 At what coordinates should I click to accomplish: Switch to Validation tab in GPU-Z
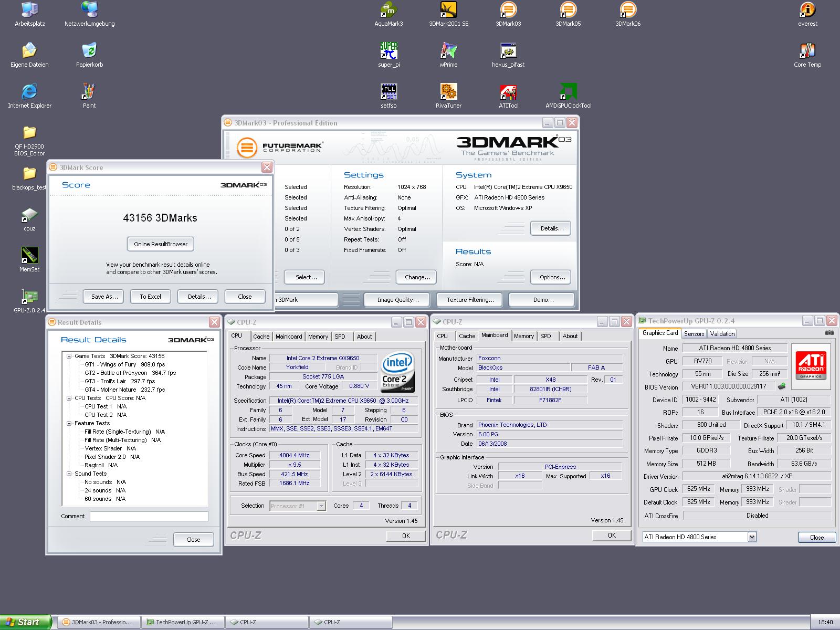[x=722, y=334]
